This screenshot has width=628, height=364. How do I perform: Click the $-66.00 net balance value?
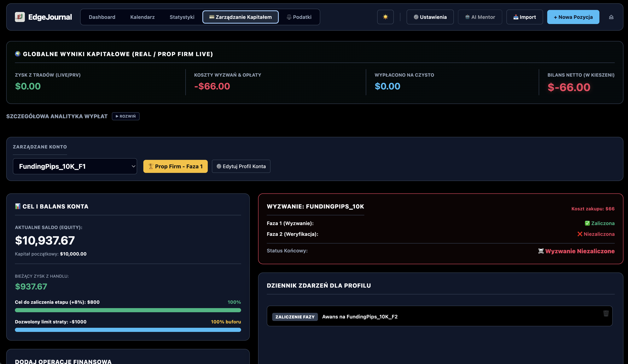coord(569,87)
